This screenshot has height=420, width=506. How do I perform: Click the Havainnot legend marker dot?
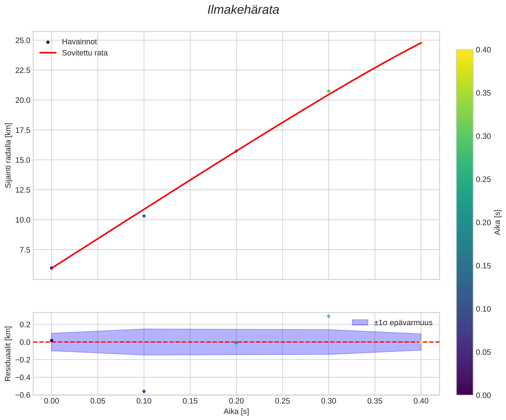click(x=48, y=42)
